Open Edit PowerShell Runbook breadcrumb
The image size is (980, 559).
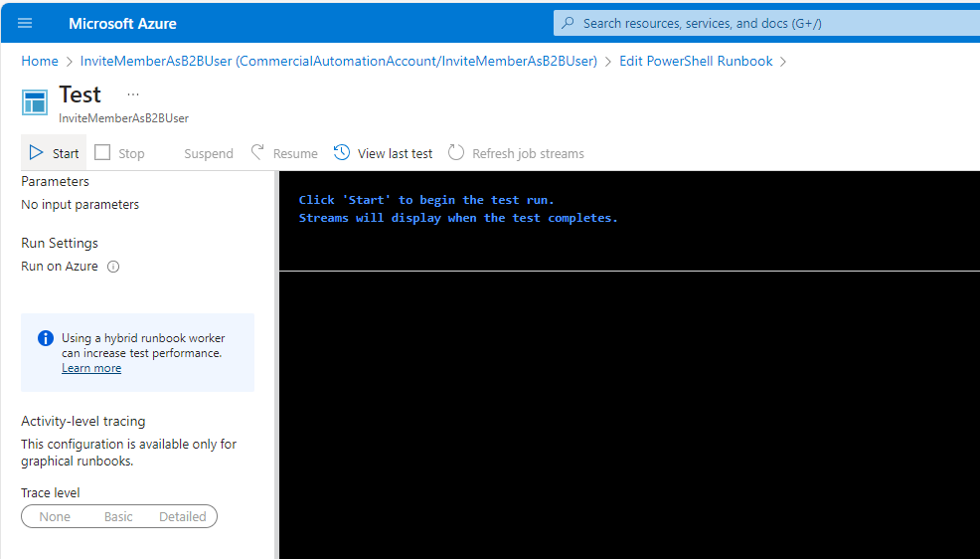pyautogui.click(x=696, y=62)
